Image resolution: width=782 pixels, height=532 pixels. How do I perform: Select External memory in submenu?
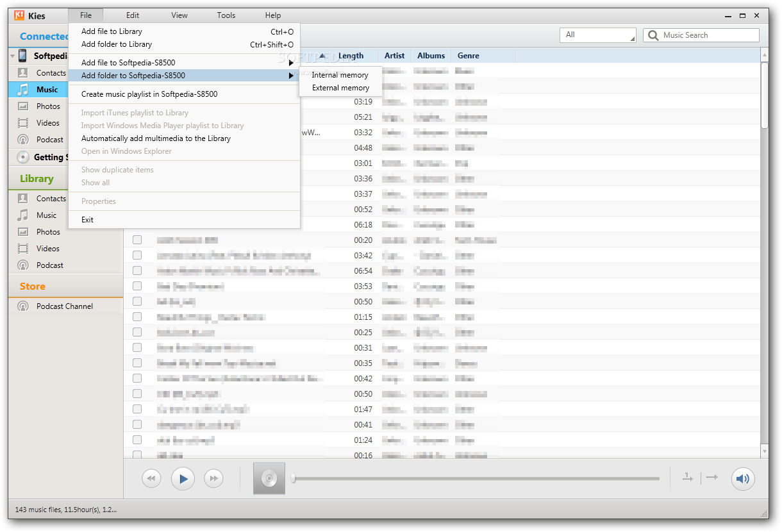tap(340, 88)
